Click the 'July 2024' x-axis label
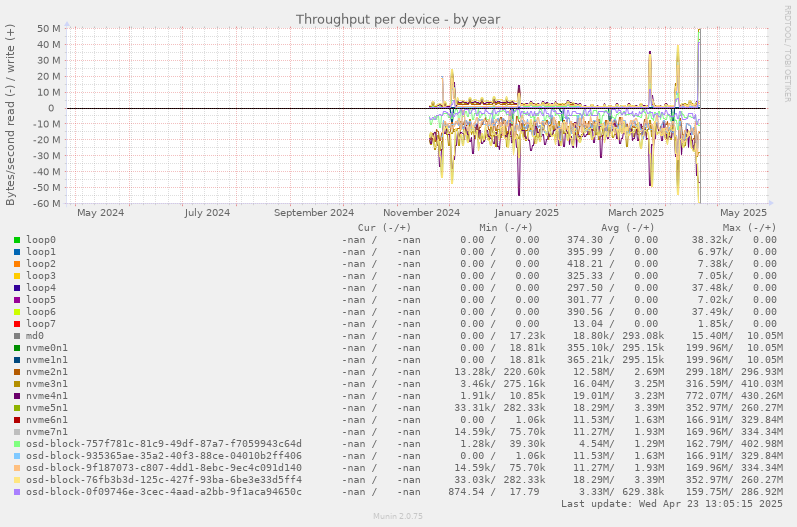The height and width of the screenshot is (527, 797). point(207,212)
